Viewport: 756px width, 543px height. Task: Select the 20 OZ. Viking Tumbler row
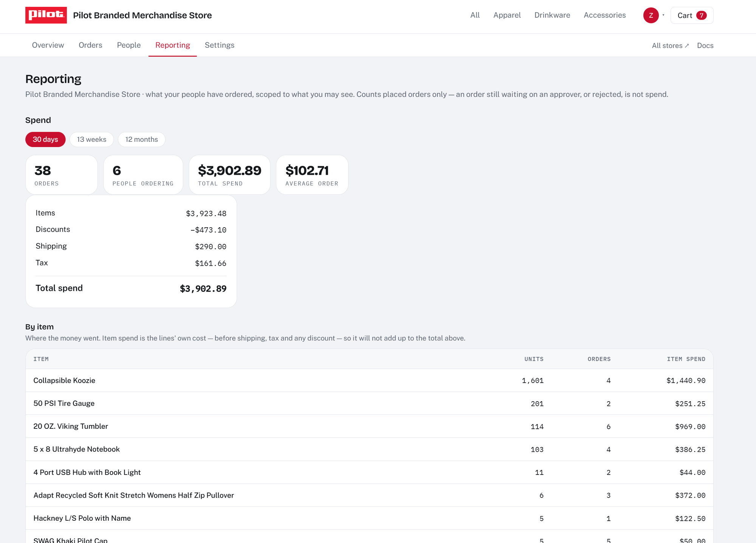click(369, 427)
